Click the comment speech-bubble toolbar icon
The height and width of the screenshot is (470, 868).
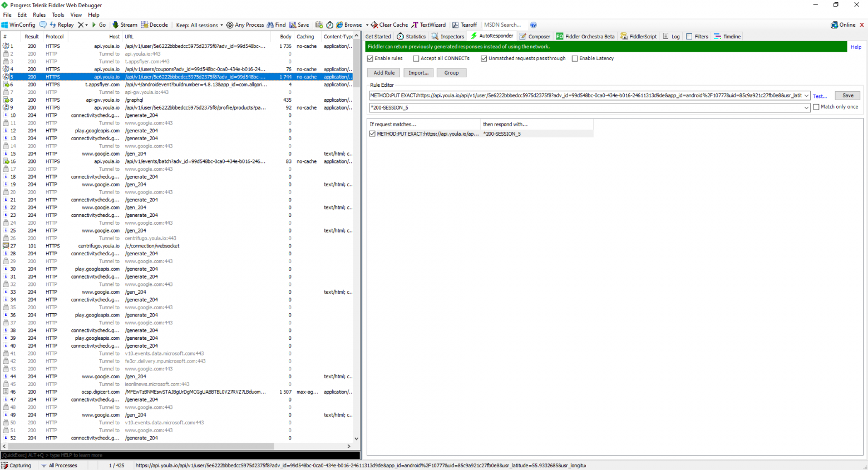tap(43, 25)
